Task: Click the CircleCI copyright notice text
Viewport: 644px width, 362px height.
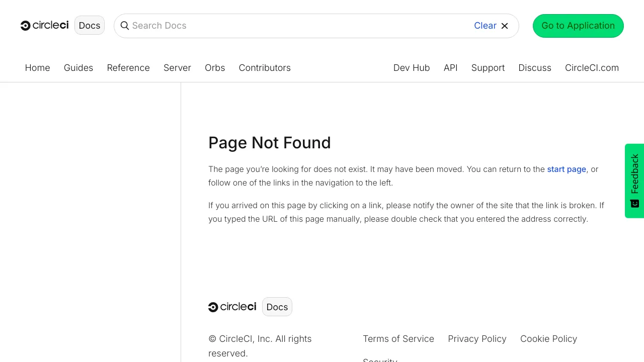Action: click(x=260, y=346)
